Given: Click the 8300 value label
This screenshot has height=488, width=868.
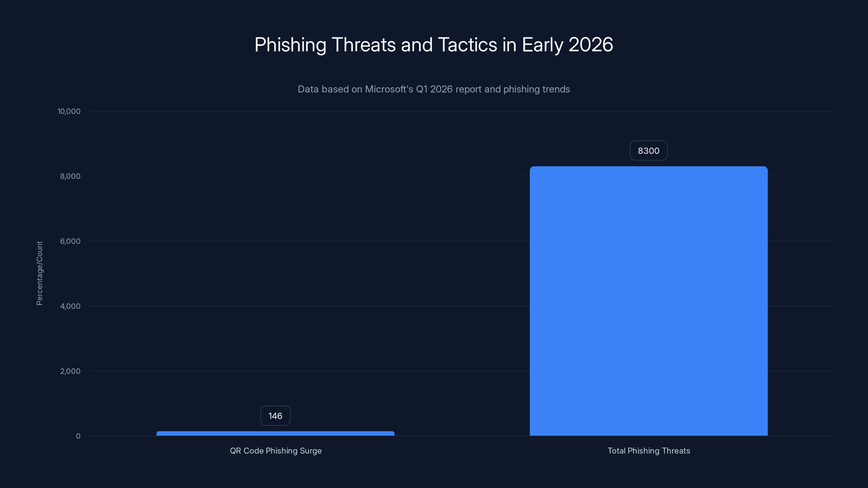Looking at the screenshot, I should [x=649, y=150].
